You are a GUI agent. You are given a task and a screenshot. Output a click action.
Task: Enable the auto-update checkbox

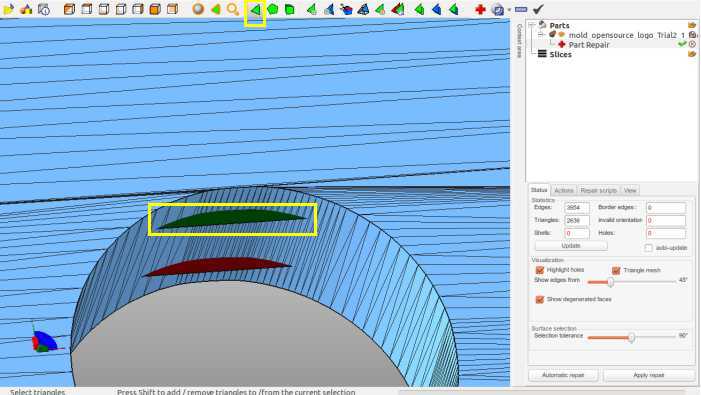[x=648, y=248]
